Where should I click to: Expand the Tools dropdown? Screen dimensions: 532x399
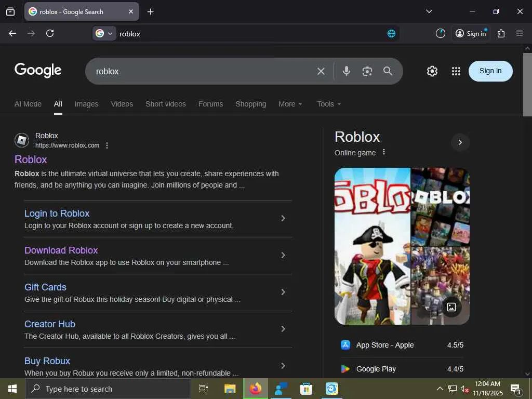click(x=329, y=104)
